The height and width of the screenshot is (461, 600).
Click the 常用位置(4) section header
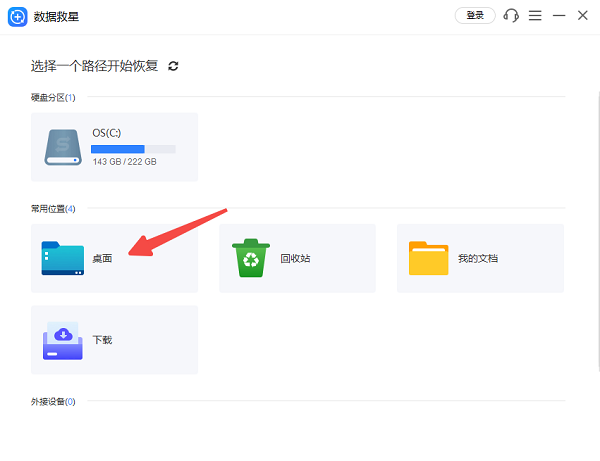point(53,209)
